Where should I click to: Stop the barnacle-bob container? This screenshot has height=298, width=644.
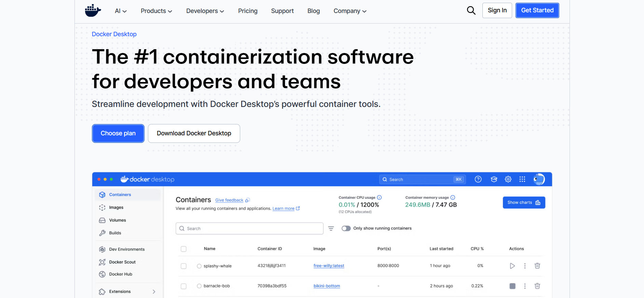tap(512, 286)
